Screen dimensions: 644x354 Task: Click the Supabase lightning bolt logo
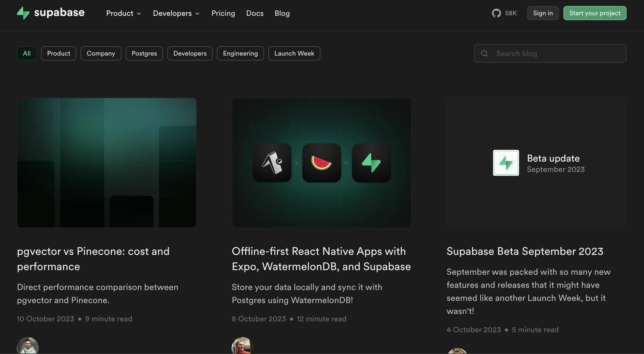23,13
